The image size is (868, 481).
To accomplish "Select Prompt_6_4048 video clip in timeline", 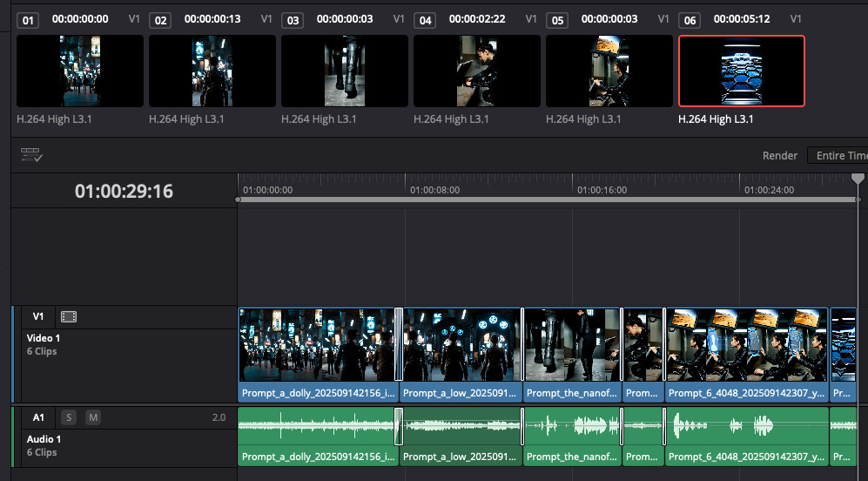I will point(747,355).
